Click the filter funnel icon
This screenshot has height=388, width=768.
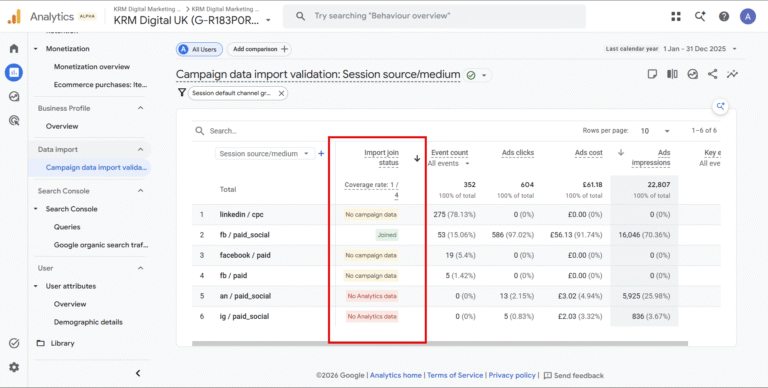click(182, 93)
